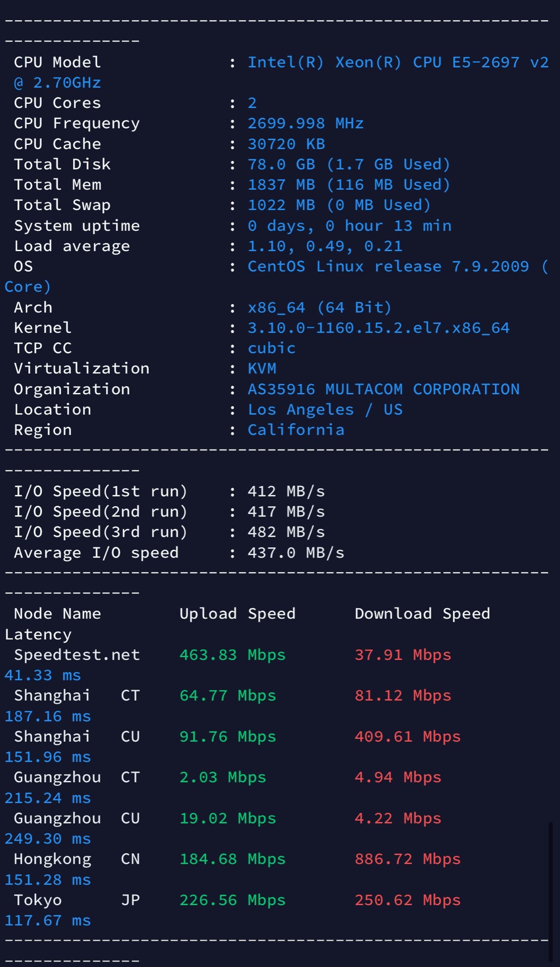Click the AS35916 MULTACOM CORPORATION text
Screen dimensions: 560x967
point(383,389)
